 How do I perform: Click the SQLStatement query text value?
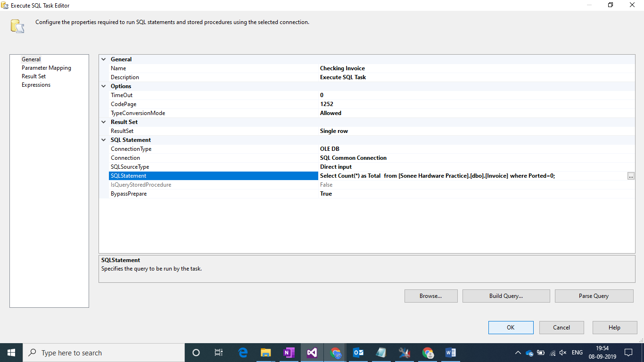tap(438, 176)
